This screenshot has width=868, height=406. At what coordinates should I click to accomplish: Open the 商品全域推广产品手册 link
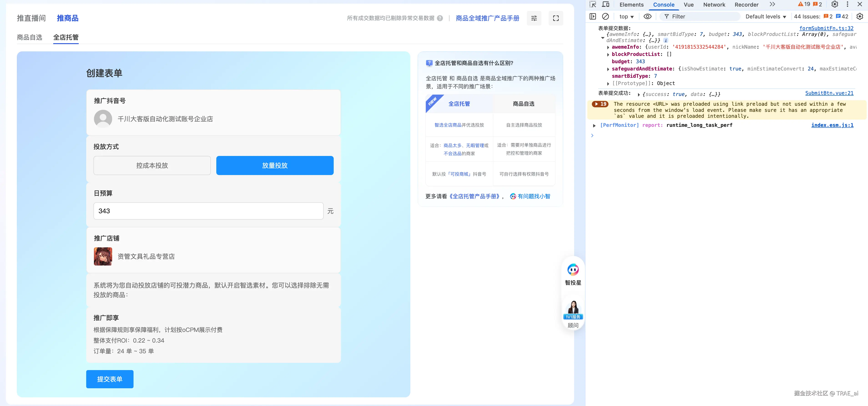click(x=487, y=18)
